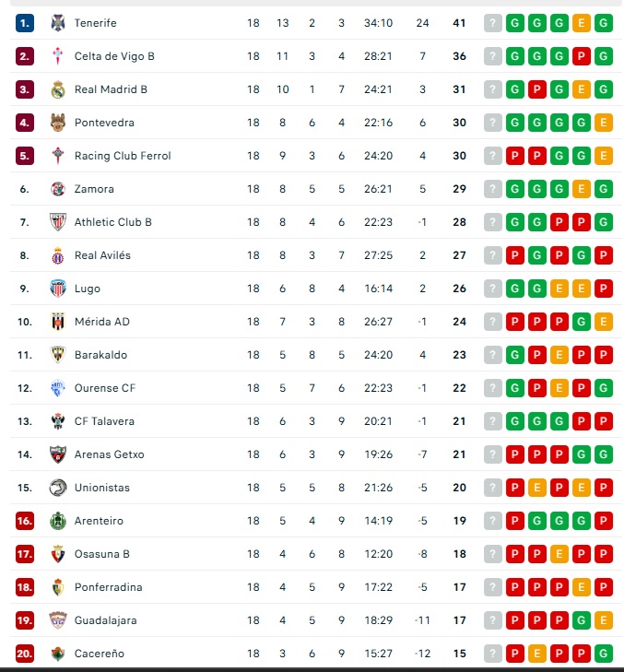Image resolution: width=624 pixels, height=672 pixels.
Task: Click the position 1 rank badge
Action: (x=25, y=23)
